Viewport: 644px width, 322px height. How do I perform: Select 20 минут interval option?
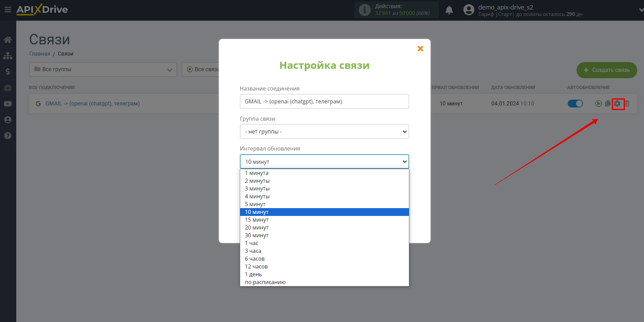(324, 227)
